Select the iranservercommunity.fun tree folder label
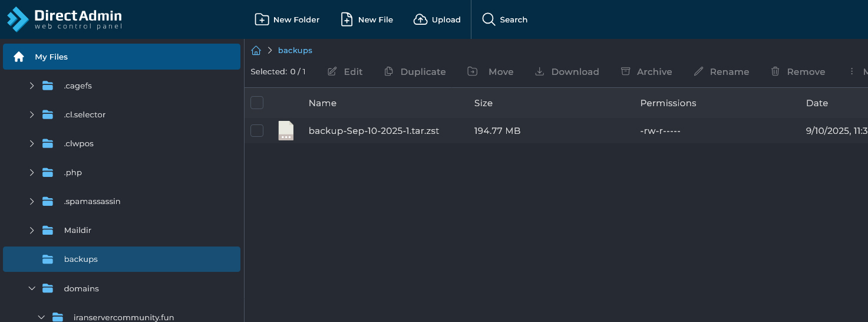Viewport: 868px width, 322px height. pos(124,317)
